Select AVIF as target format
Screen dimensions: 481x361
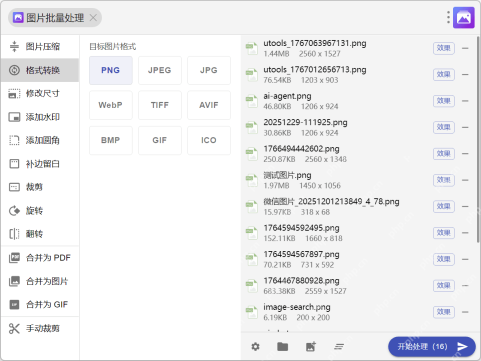coord(209,105)
